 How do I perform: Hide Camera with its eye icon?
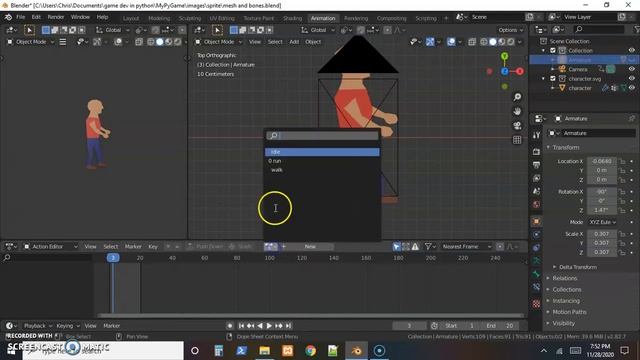point(632,69)
